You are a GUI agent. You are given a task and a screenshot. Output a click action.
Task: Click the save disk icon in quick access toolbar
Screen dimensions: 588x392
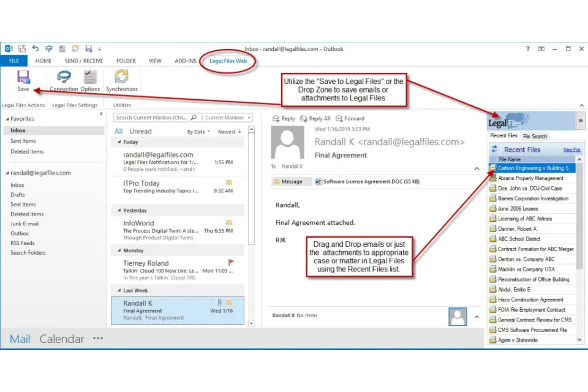pyautogui.click(x=89, y=48)
